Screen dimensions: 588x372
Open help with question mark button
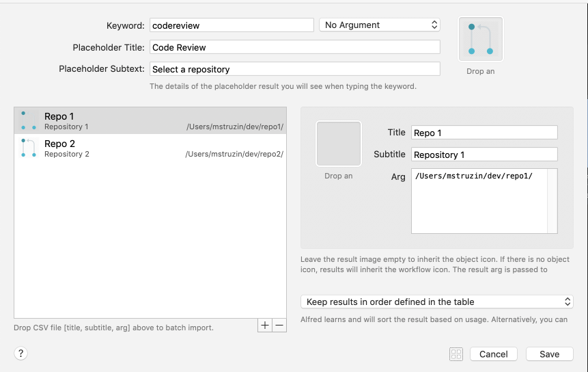(21, 354)
